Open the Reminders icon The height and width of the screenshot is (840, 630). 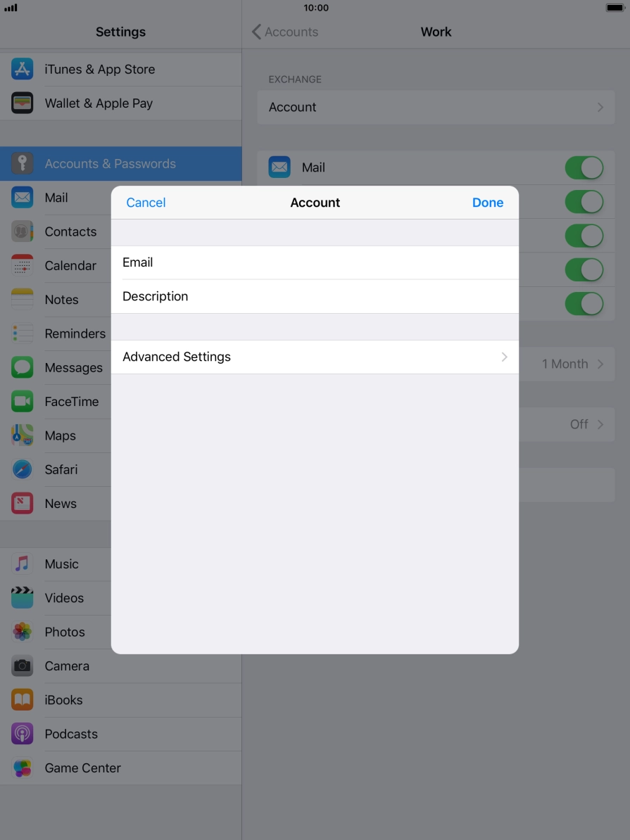pyautogui.click(x=22, y=333)
